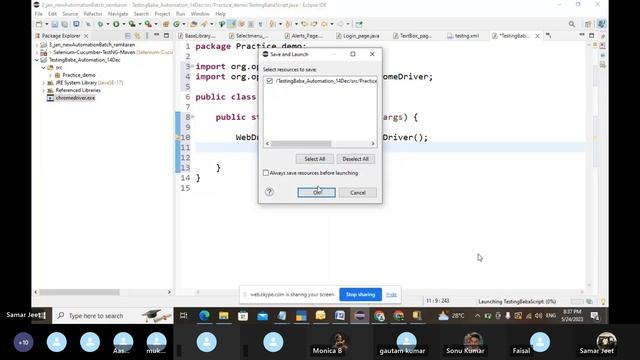Expand the Practice_demo package

(x=51, y=76)
